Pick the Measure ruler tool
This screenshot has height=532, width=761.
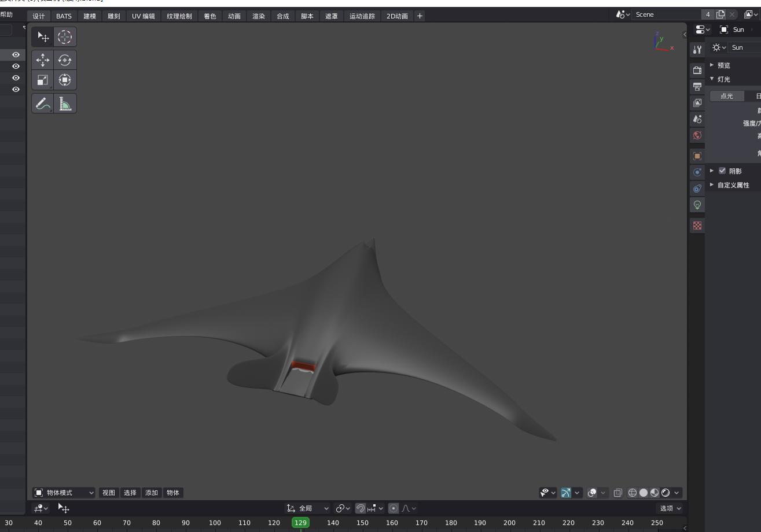click(65, 104)
